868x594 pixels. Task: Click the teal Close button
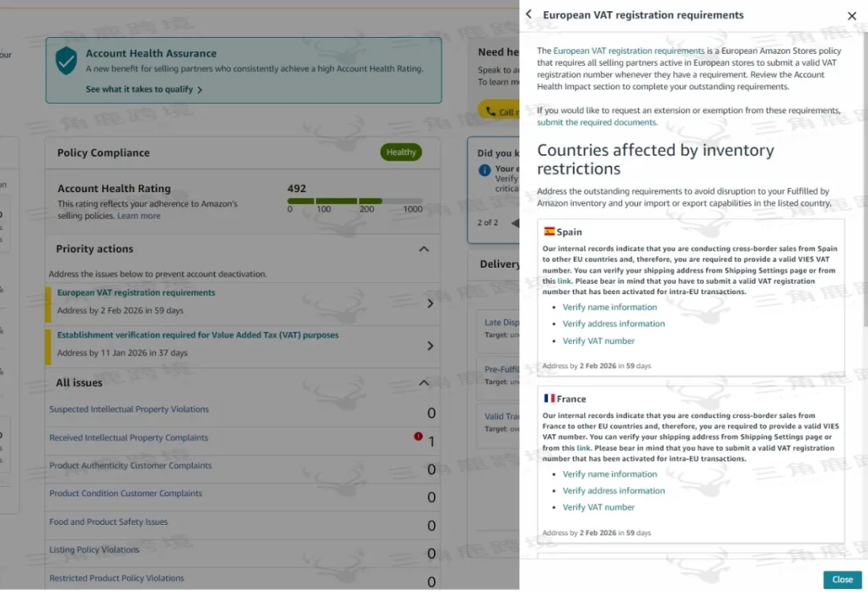coord(842,580)
